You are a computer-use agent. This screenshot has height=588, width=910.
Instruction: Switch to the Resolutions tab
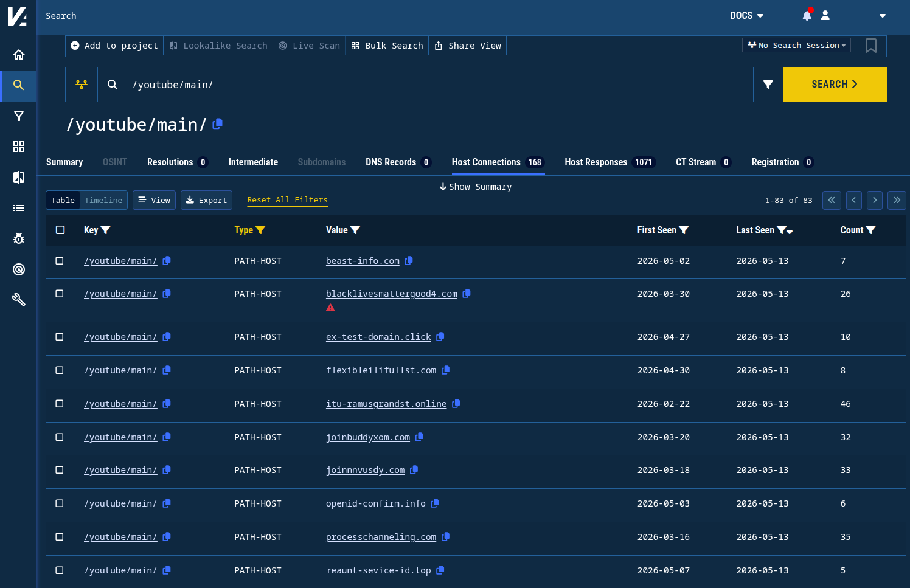click(x=178, y=162)
